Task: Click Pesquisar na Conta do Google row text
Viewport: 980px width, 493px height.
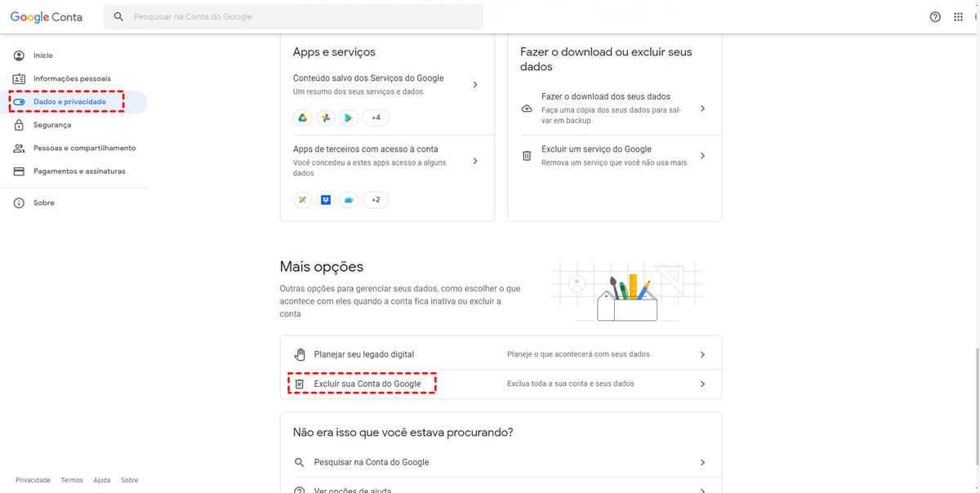Action: point(372,462)
